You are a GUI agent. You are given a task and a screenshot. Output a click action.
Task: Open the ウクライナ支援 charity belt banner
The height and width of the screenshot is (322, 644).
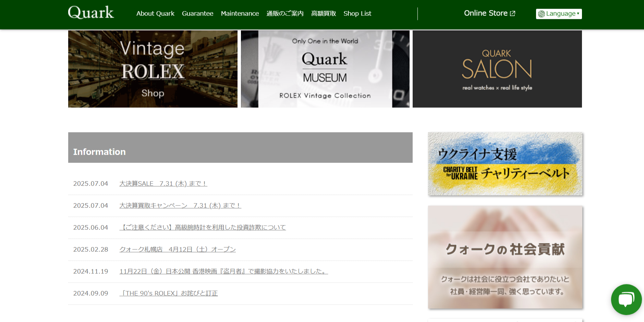505,164
